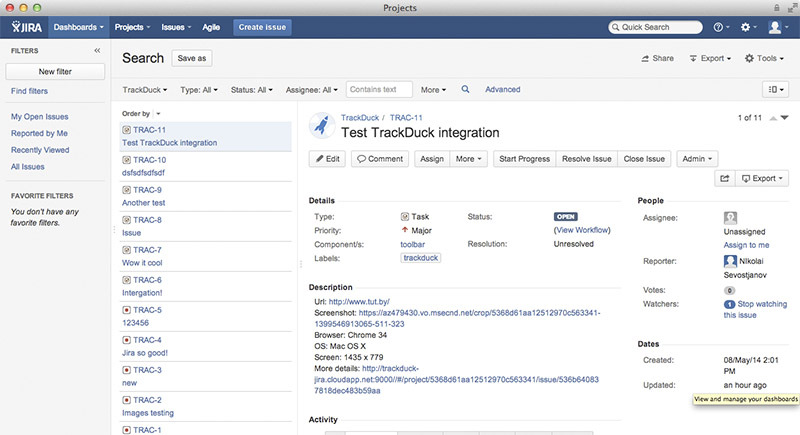This screenshot has height=435, width=800.
Task: Click the New filter button
Action: [x=55, y=71]
